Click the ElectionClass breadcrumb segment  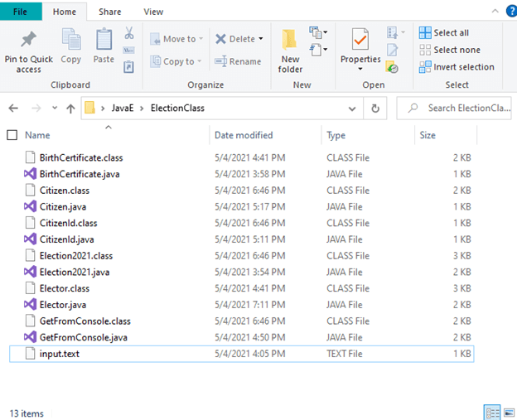point(177,109)
